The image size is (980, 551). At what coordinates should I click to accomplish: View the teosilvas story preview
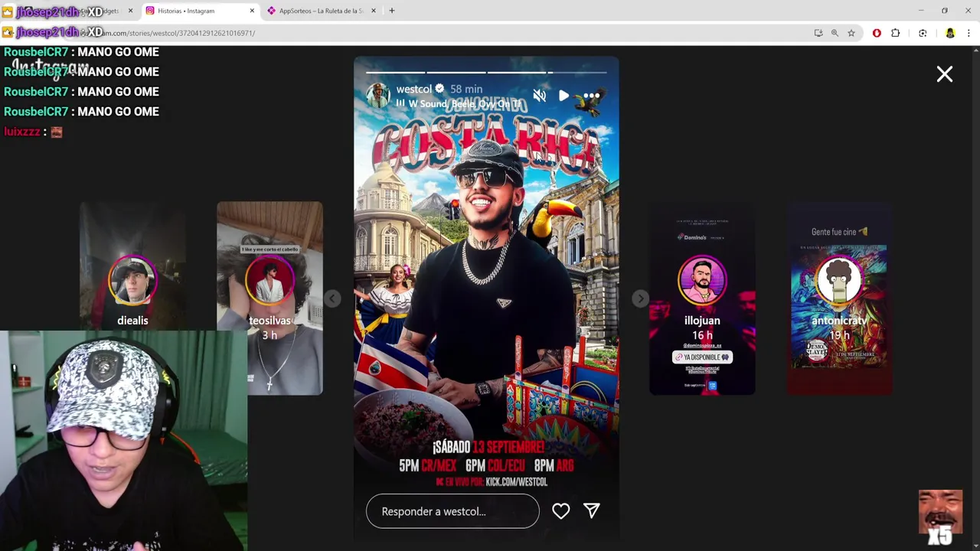pyautogui.click(x=269, y=298)
